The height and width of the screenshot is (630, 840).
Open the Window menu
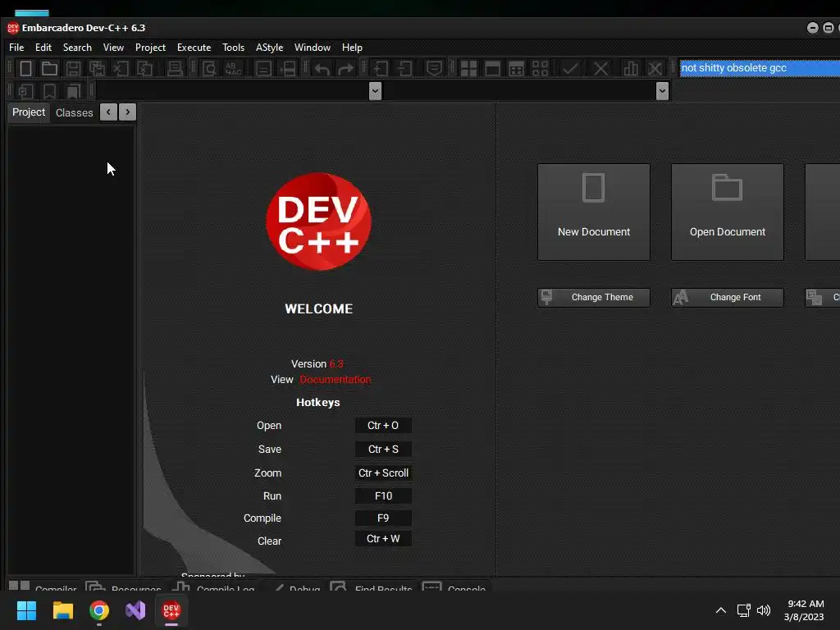(x=313, y=47)
